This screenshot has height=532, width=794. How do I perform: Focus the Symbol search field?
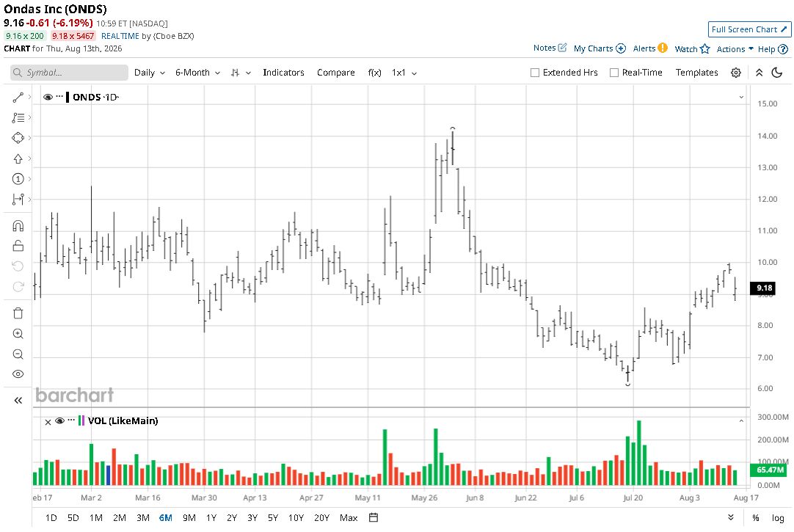(x=69, y=73)
